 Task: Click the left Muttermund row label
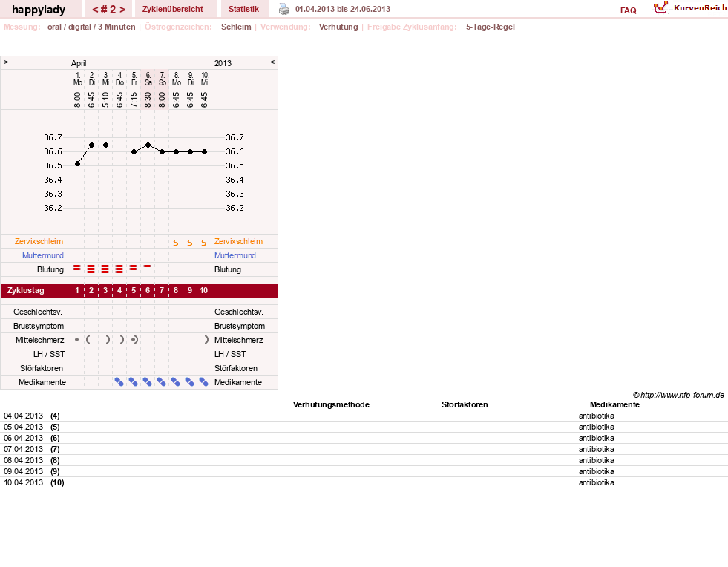coord(43,255)
